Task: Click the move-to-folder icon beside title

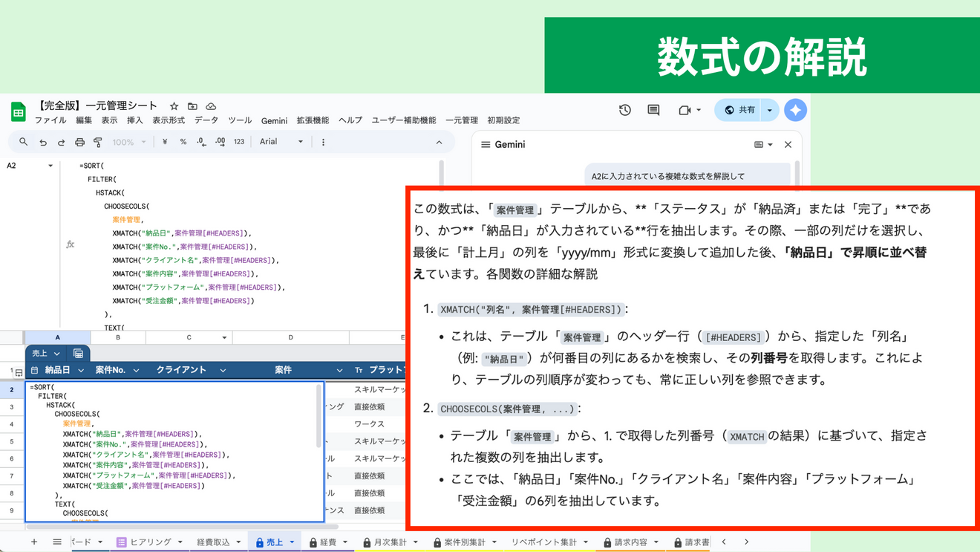Action: coord(192,106)
